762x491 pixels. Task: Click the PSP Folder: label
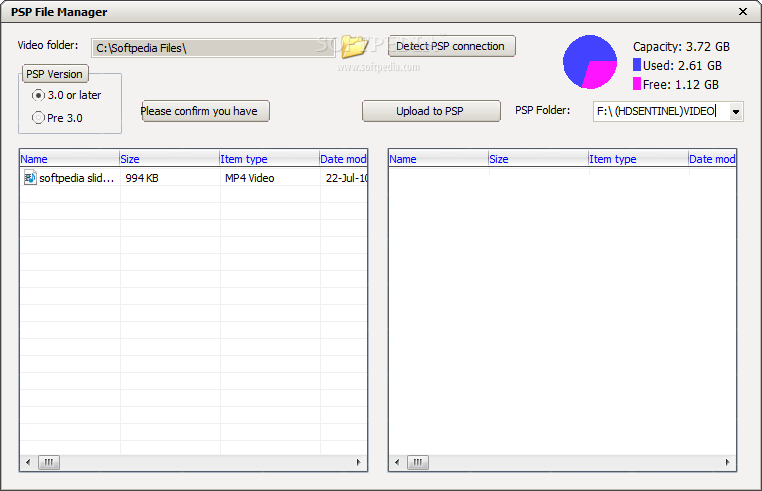coord(542,110)
